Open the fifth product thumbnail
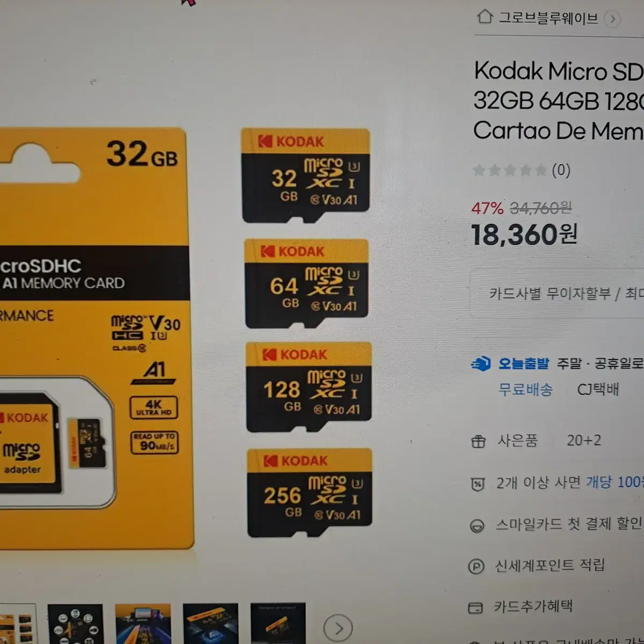This screenshot has height=644, width=644. click(x=278, y=624)
